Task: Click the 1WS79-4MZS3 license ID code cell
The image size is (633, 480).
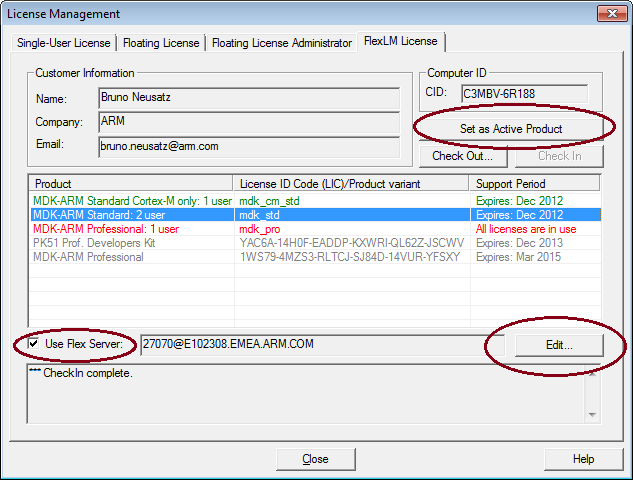Action: pyautogui.click(x=350, y=257)
